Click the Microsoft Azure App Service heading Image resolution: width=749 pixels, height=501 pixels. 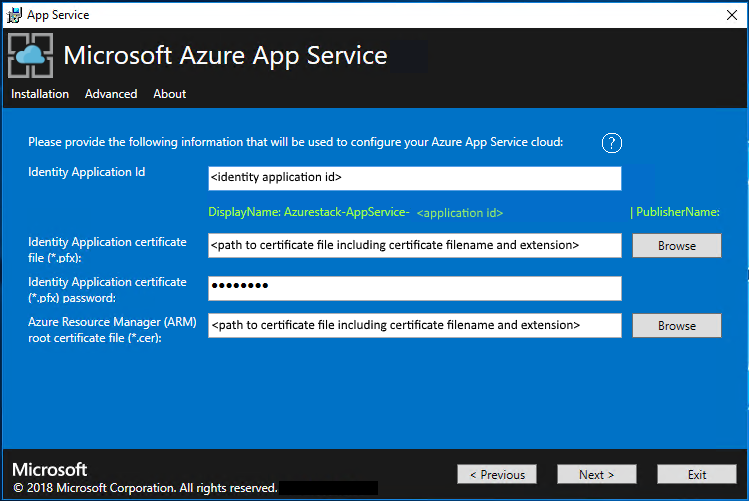[225, 56]
